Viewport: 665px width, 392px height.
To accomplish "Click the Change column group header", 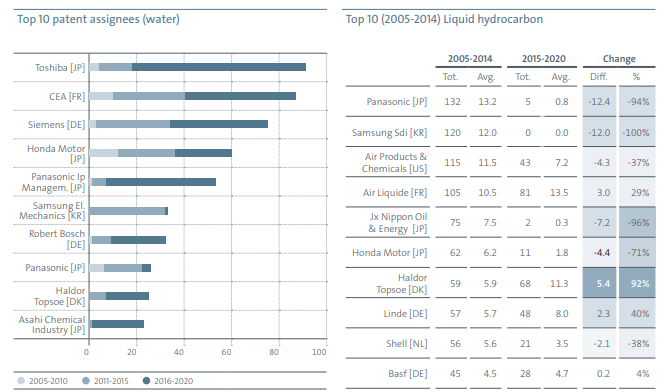I will (619, 59).
